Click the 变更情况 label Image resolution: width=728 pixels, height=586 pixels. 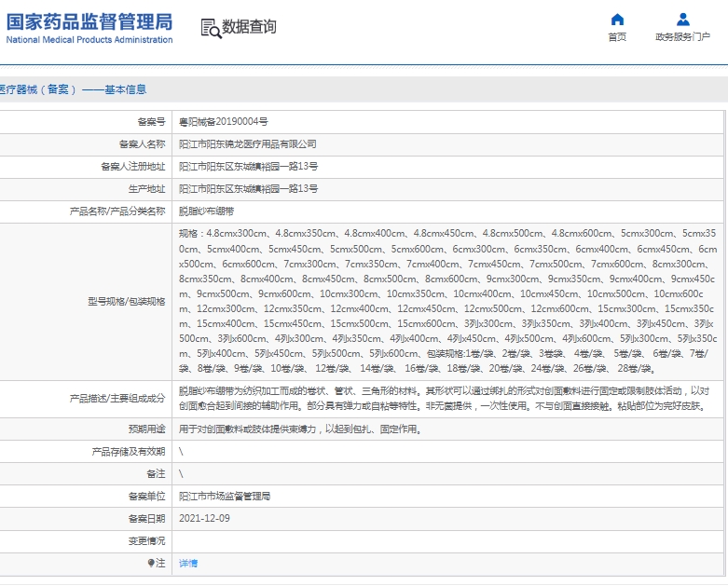[x=146, y=540]
